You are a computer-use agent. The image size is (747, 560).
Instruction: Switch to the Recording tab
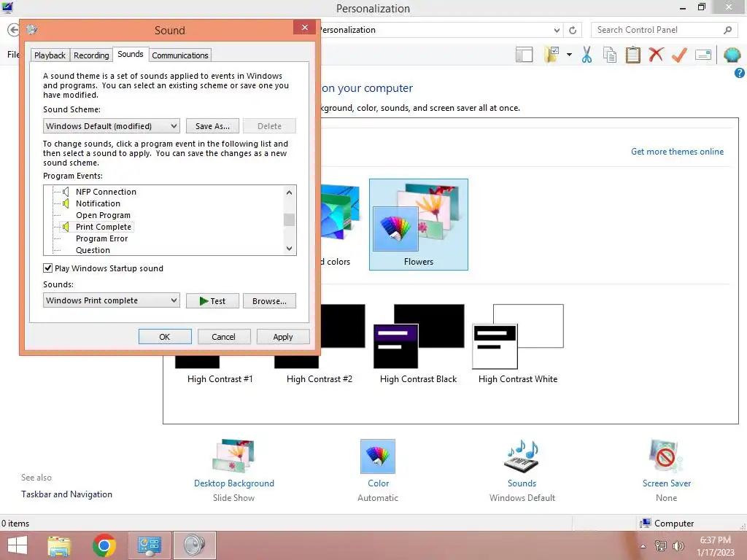91,55
